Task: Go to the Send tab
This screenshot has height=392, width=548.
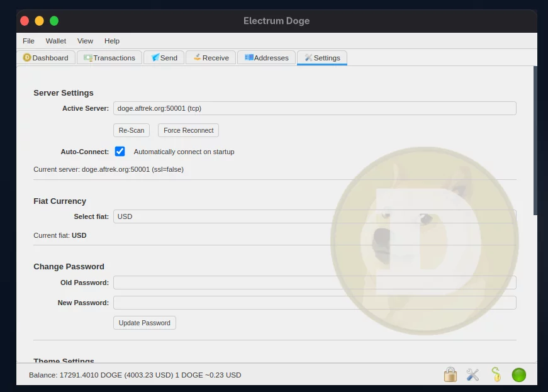Action: 164,58
